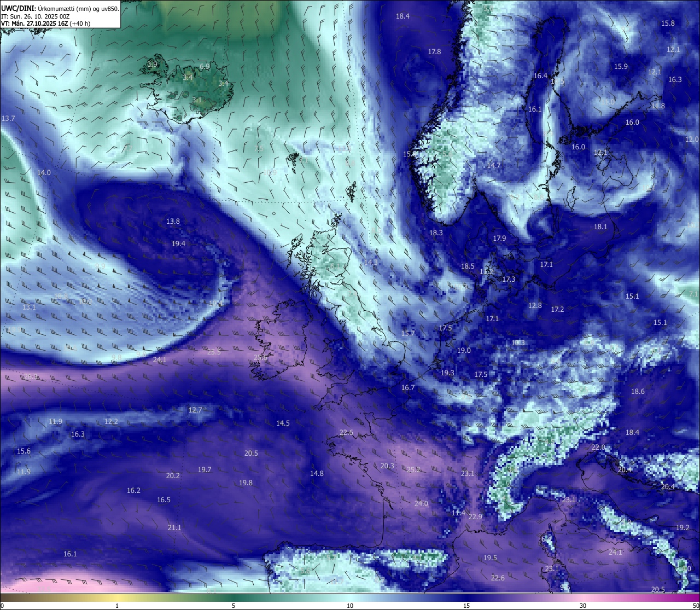This screenshot has height=610, width=700.
Task: Click the map value 14.7
Action: [494, 165]
